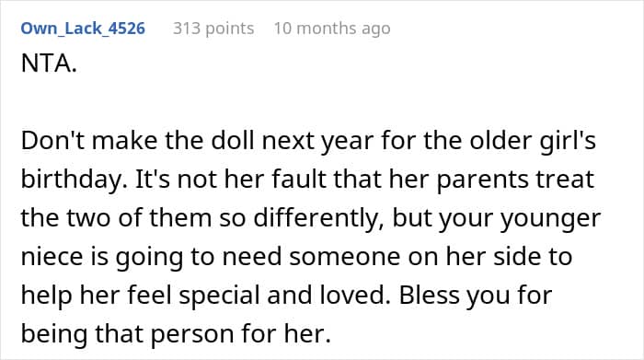Click the word birthday. in the comment
Image resolution: width=644 pixels, height=360 pixels.
[75, 180]
